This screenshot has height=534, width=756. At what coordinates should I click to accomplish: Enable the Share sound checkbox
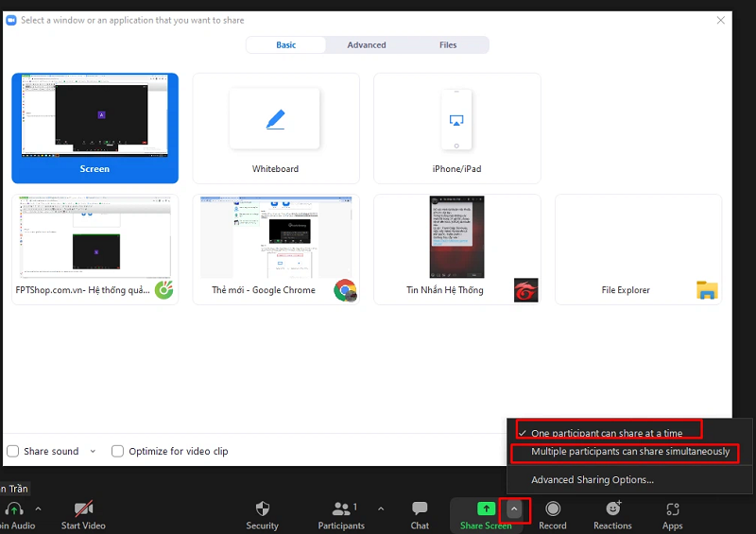coord(13,451)
